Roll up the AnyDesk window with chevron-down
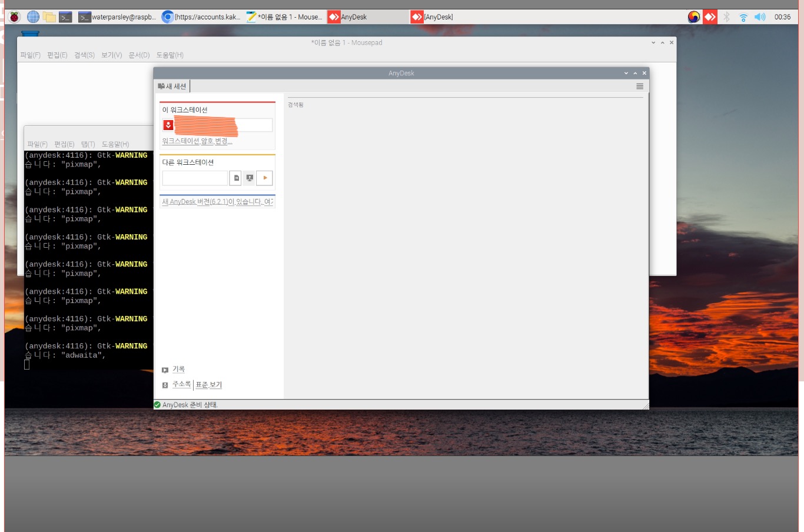 tap(626, 73)
